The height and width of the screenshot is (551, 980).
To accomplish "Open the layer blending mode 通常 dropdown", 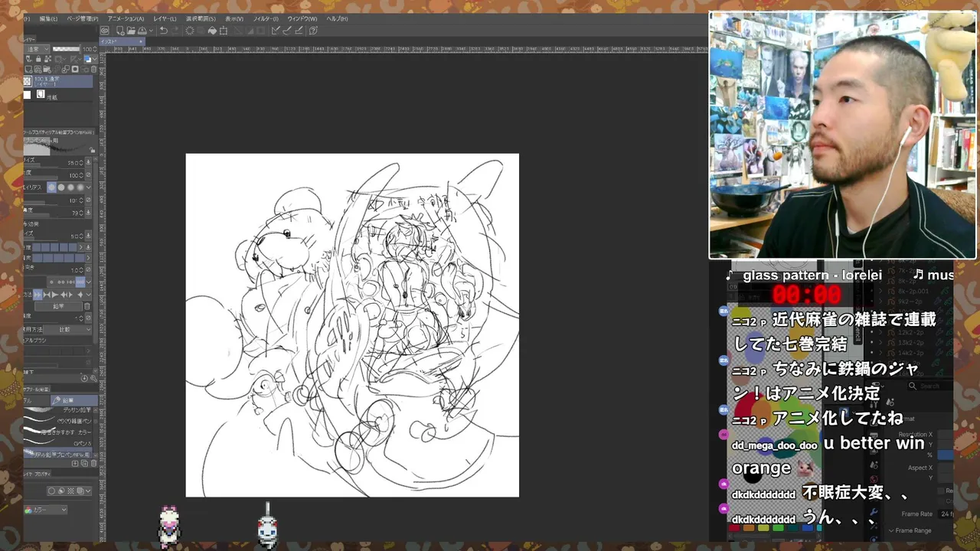I will (x=36, y=49).
